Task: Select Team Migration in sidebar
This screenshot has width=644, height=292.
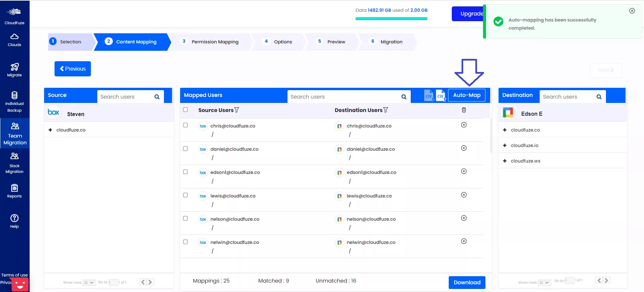Action: pyautogui.click(x=15, y=134)
